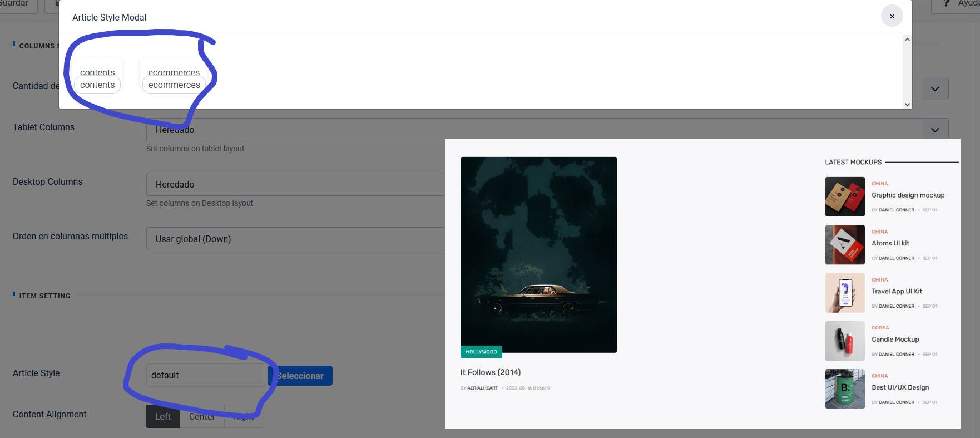Select the ecommerces style pill
980x438 pixels.
pos(174,85)
